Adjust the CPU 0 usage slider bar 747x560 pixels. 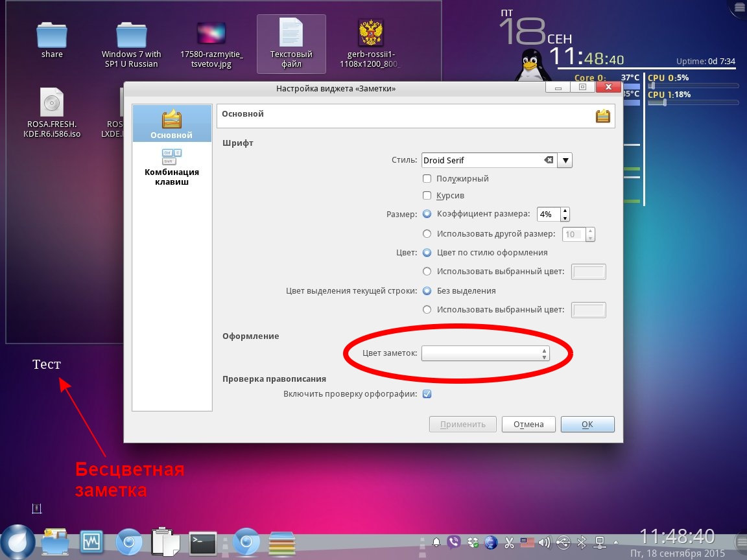point(693,86)
